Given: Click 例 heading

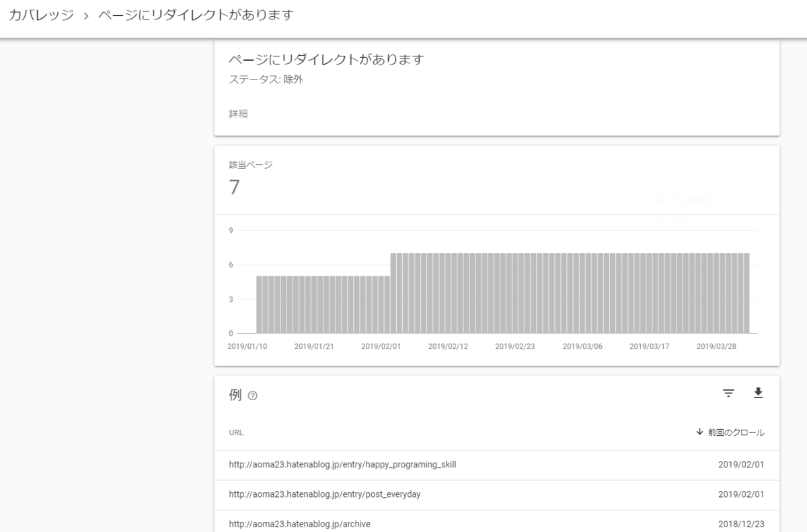Looking at the screenshot, I should 235,395.
